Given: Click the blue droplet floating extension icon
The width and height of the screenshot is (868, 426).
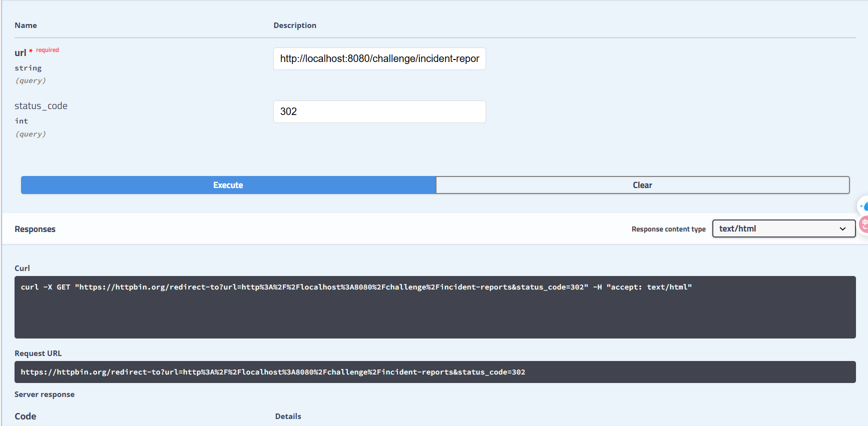Looking at the screenshot, I should (863, 206).
